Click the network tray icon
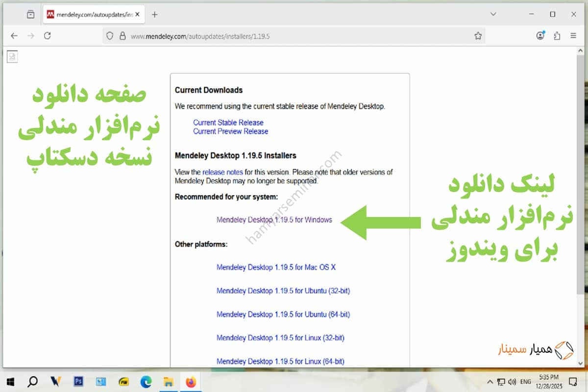The width and height of the screenshot is (588, 392). pos(501,381)
